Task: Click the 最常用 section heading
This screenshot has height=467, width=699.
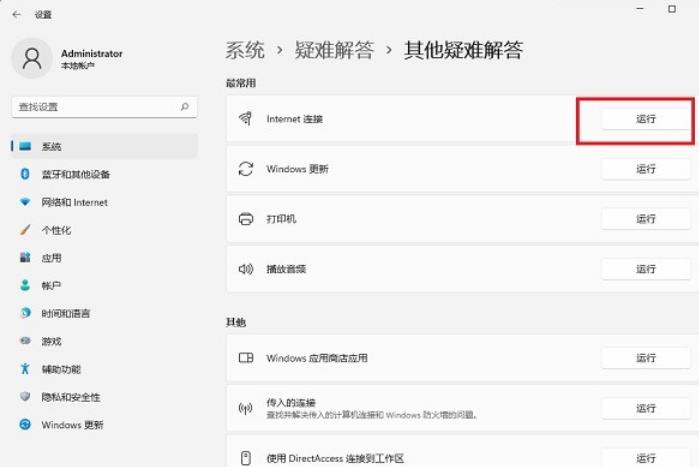Action: pos(241,83)
